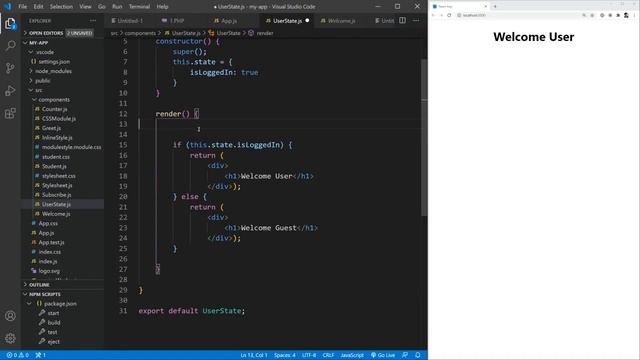Open the Extensions view

click(x=10, y=113)
